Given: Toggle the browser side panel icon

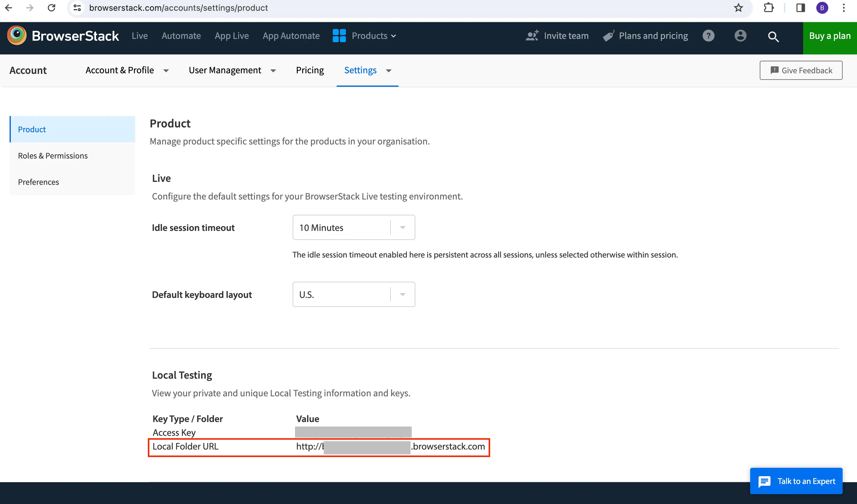Looking at the screenshot, I should (800, 8).
